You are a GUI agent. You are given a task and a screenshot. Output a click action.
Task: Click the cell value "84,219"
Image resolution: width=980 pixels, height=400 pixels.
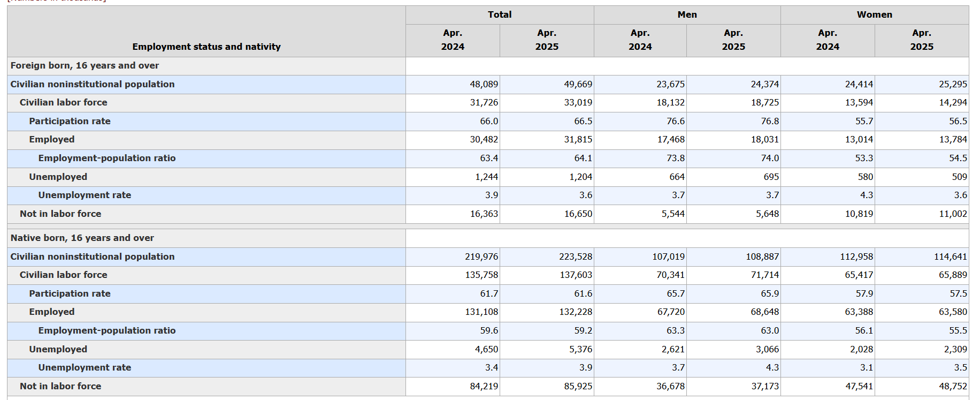click(x=484, y=386)
